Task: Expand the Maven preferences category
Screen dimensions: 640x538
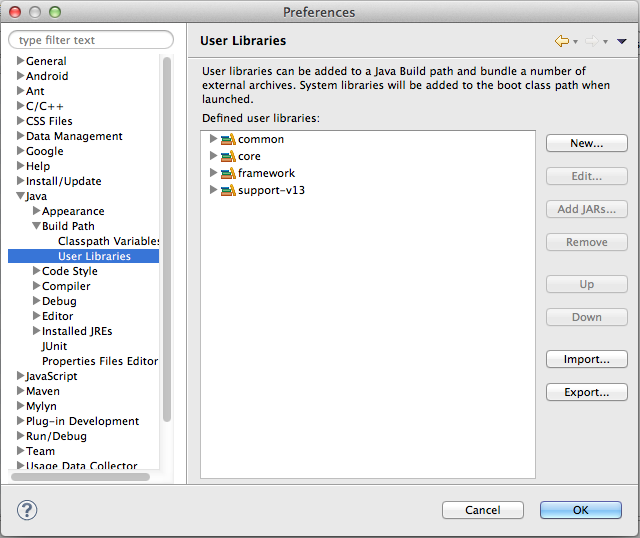Action: (20, 391)
